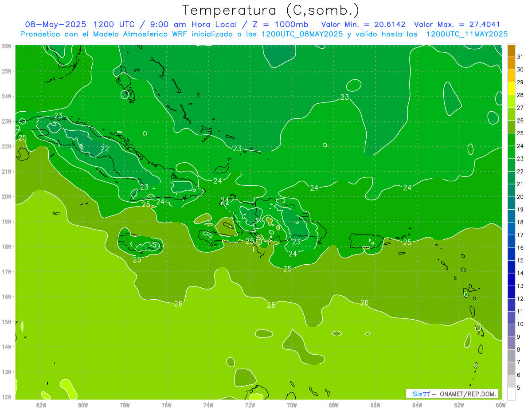The image size is (532, 411).
Task: Click the lime swatch between 27 and 28
Action: (511, 102)
